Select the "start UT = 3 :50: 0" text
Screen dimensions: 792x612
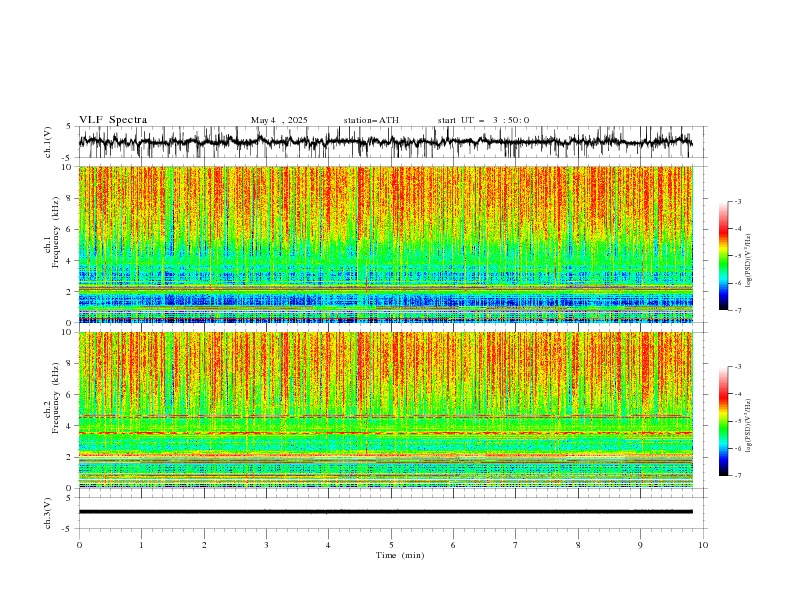(x=483, y=120)
